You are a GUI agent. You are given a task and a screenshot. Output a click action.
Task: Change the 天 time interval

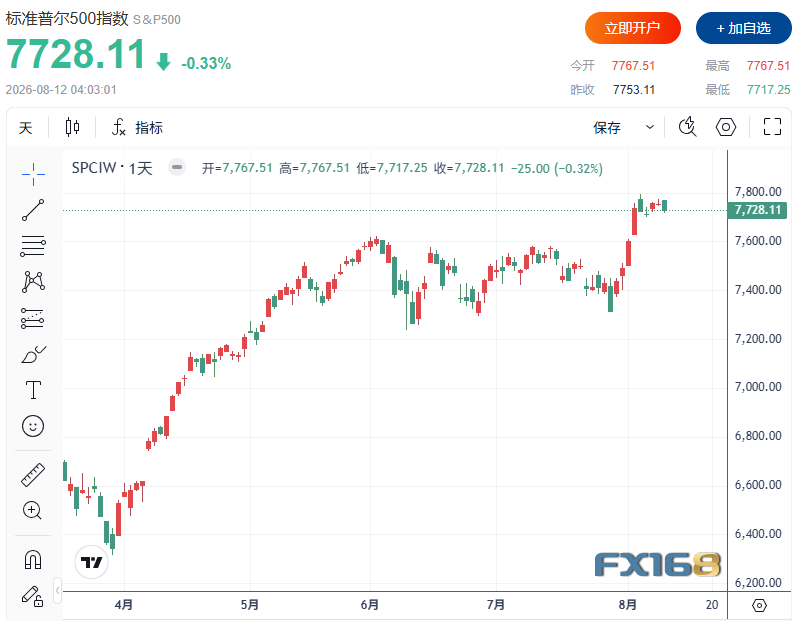click(26, 128)
